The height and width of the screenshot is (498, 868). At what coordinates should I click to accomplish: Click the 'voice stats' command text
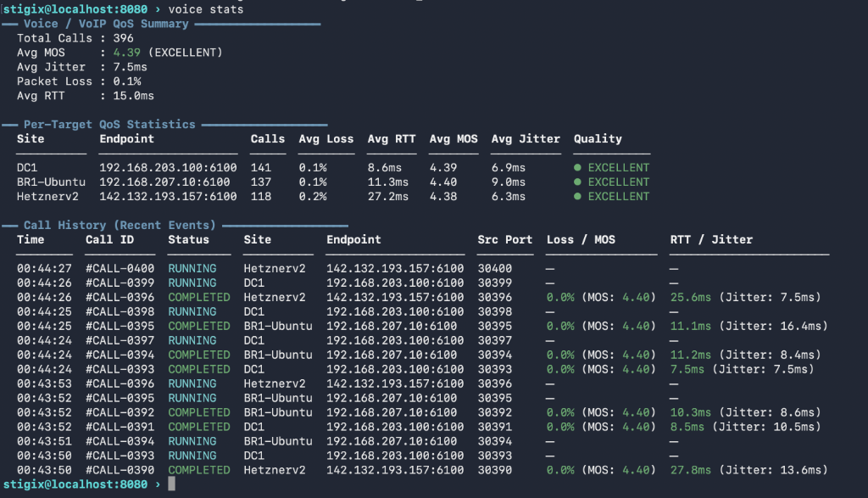(x=206, y=9)
